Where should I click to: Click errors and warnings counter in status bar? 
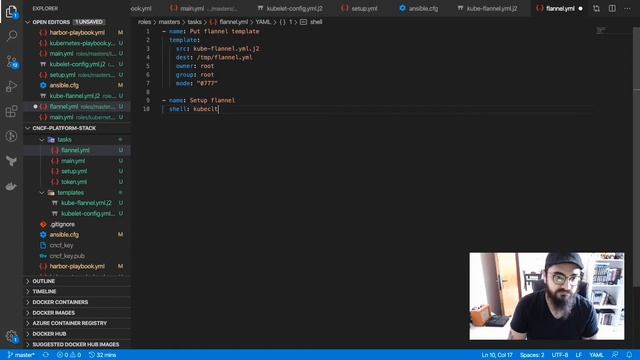[x=69, y=355]
